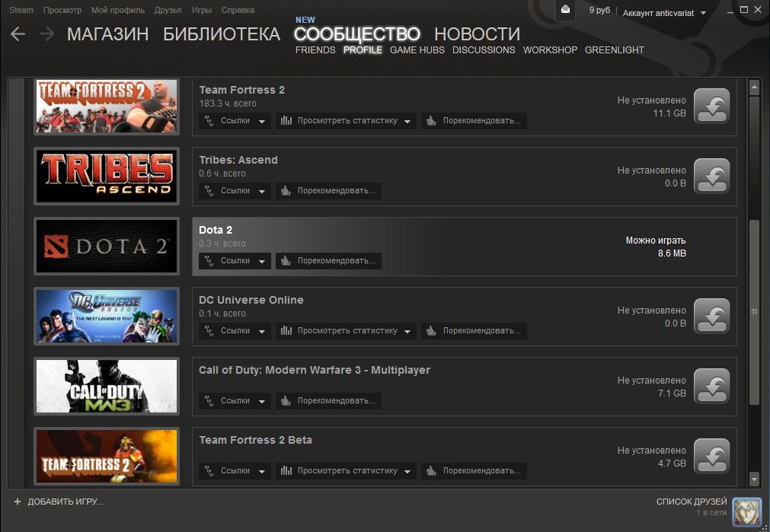
Task: Open the Справка menu
Action: [x=238, y=10]
